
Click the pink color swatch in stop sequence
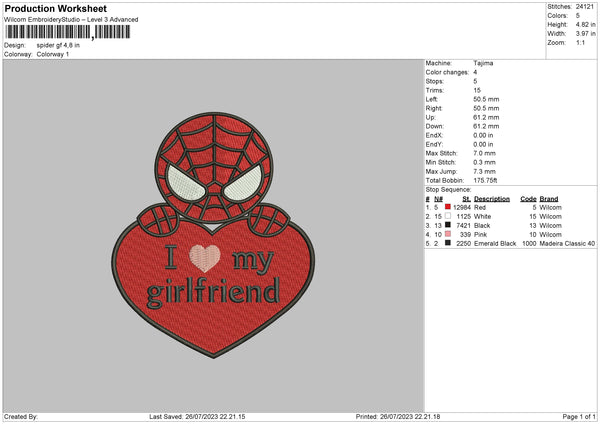[x=447, y=234]
